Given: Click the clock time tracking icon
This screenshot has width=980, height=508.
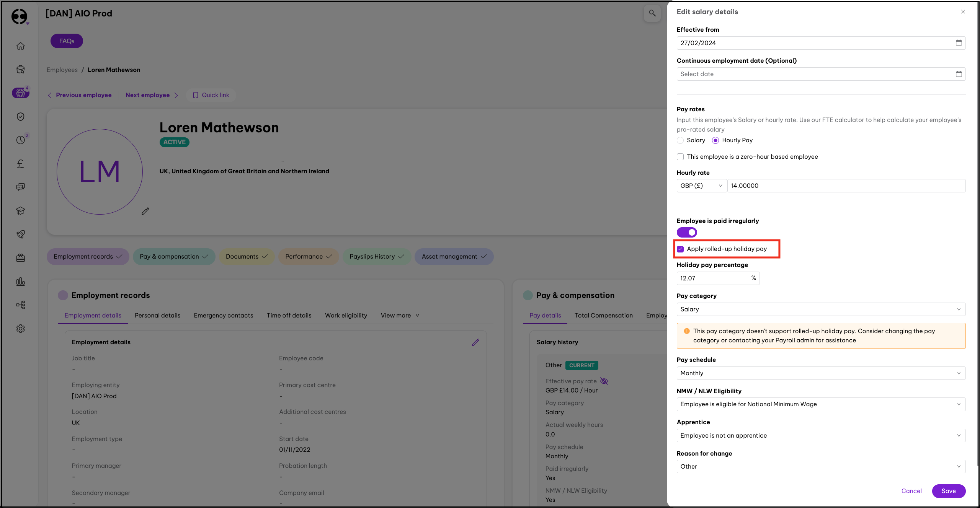Looking at the screenshot, I should 21,140.
